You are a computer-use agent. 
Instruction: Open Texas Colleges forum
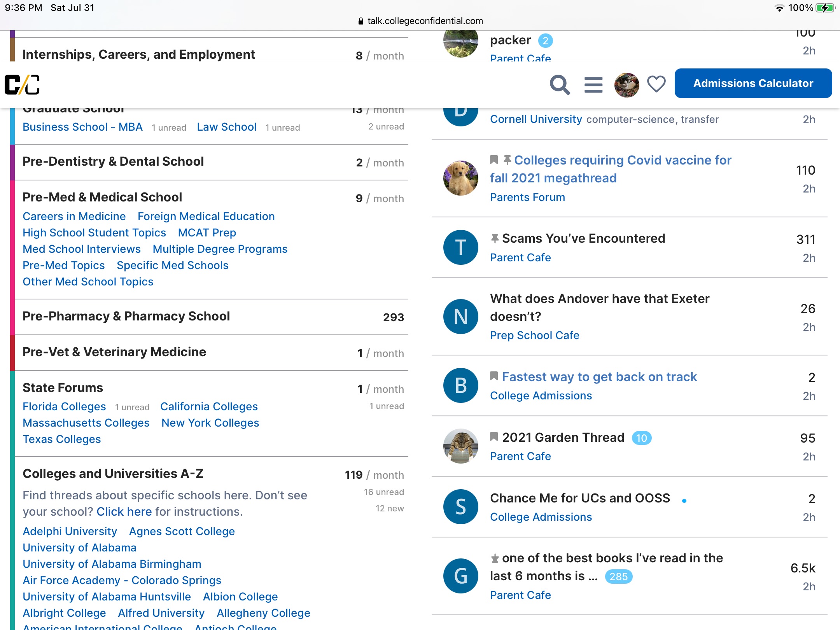61,439
